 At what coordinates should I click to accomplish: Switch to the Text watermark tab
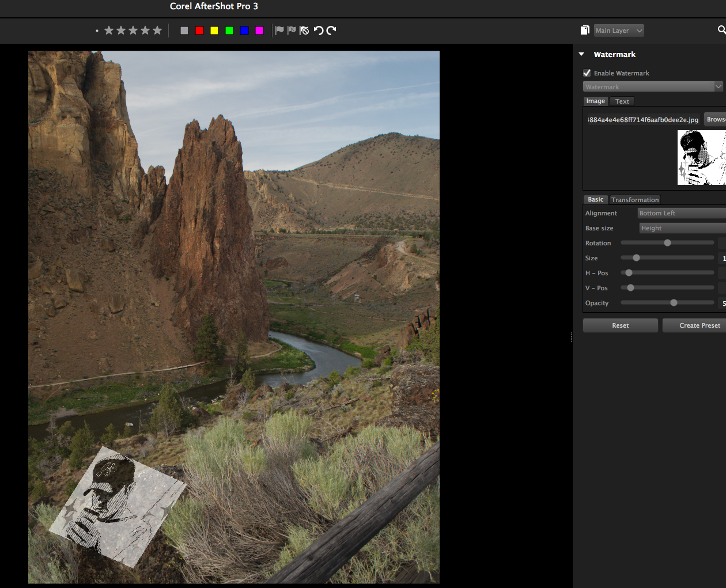tap(622, 101)
